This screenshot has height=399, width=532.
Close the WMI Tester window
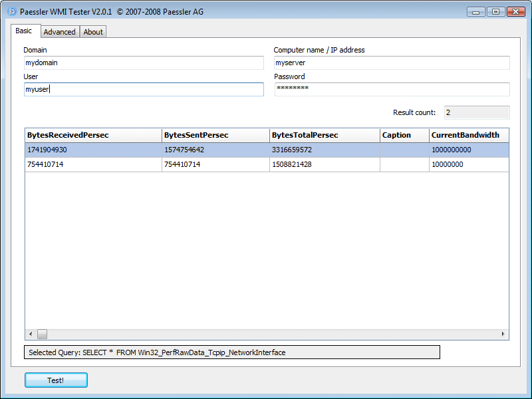pyautogui.click(x=516, y=12)
